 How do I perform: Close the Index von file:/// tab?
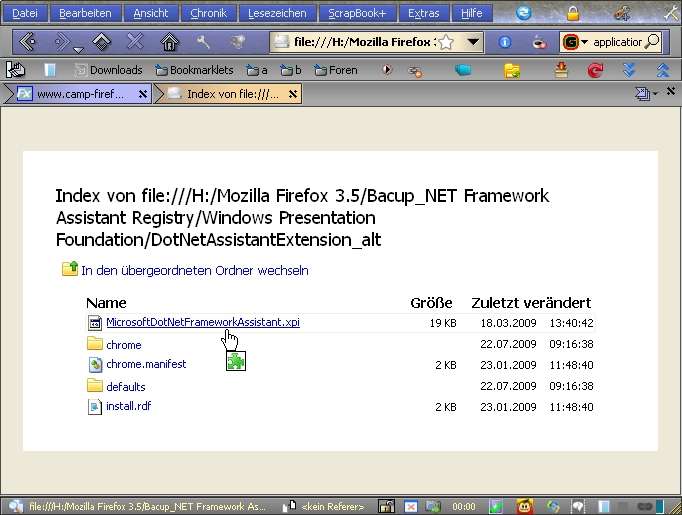tap(293, 94)
